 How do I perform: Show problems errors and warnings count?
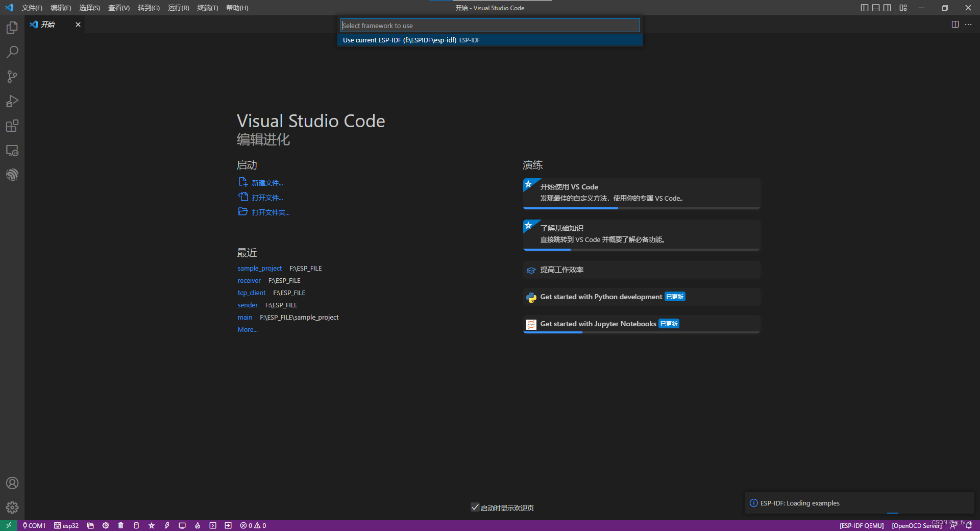click(x=253, y=525)
